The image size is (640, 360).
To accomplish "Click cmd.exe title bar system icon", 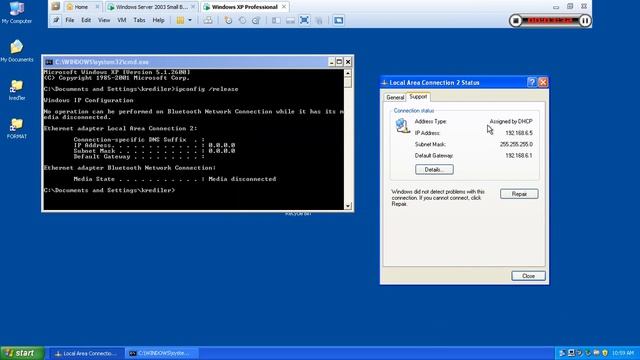I will click(49, 62).
